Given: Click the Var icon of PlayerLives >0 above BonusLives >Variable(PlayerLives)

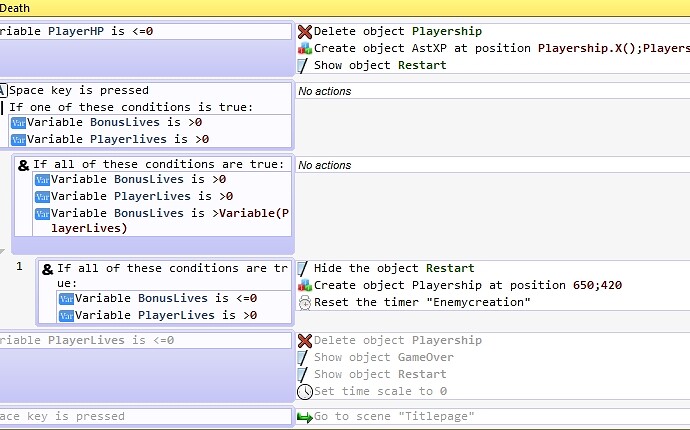Looking at the screenshot, I should tap(42, 197).
